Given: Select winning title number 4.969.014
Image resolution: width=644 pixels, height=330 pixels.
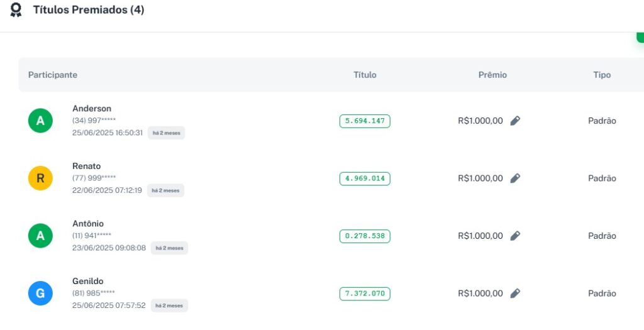Looking at the screenshot, I should 365,179.
